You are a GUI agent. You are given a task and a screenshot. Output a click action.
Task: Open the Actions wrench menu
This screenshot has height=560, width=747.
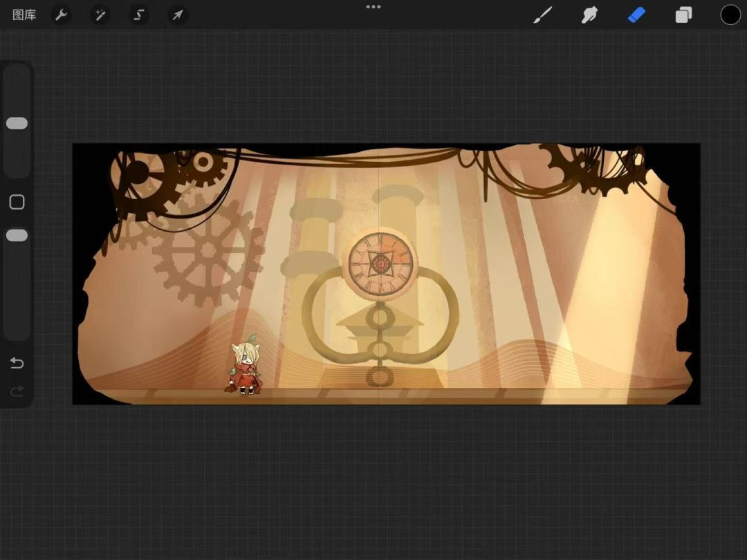(x=62, y=15)
